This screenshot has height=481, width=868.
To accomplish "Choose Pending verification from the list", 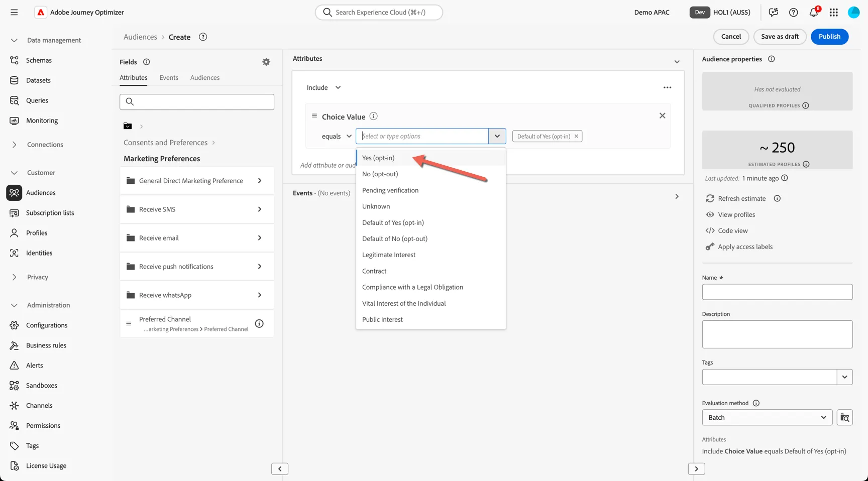I will 431,190.
